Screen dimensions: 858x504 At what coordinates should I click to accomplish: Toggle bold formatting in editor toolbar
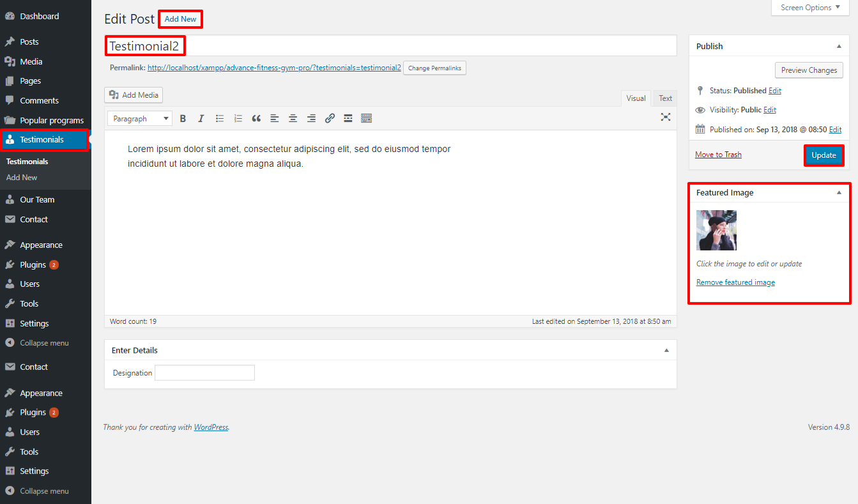click(x=183, y=118)
